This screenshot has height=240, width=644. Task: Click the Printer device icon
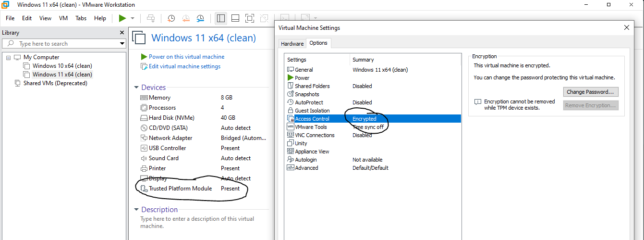pyautogui.click(x=144, y=168)
